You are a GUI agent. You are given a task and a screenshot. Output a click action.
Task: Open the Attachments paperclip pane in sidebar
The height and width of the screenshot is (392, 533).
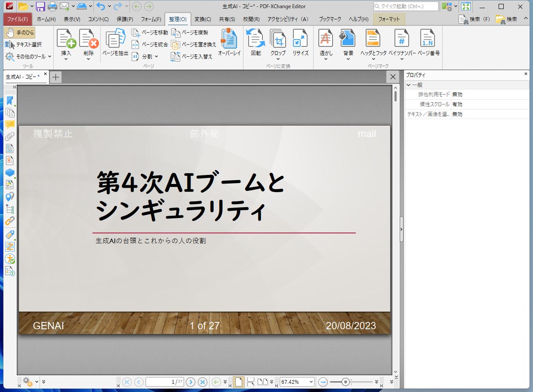(10, 137)
